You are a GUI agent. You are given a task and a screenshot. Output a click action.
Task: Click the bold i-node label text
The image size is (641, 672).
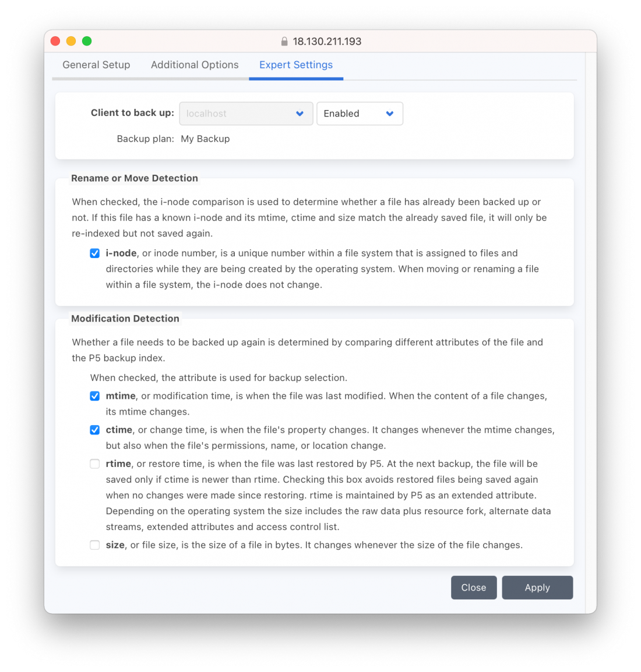tap(121, 253)
